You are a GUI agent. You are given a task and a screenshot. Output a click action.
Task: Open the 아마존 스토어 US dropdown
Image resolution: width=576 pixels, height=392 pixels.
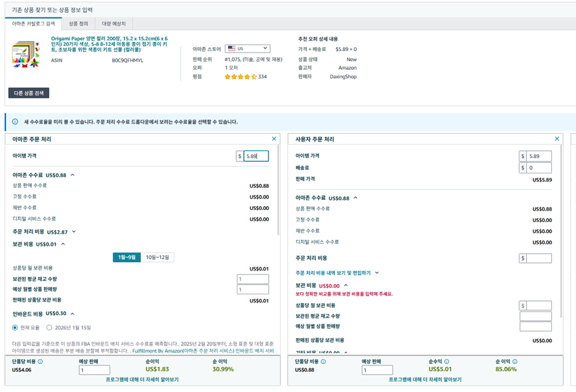pyautogui.click(x=247, y=49)
